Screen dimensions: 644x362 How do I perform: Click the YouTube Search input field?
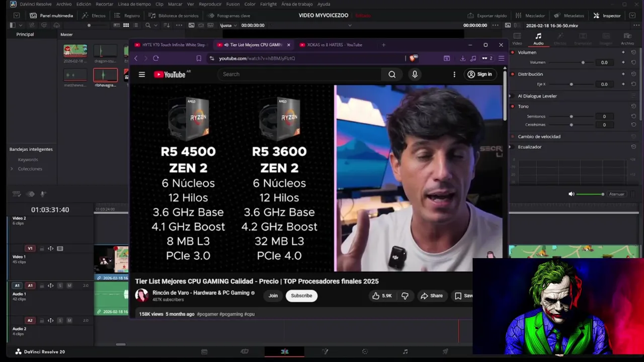coord(300,74)
